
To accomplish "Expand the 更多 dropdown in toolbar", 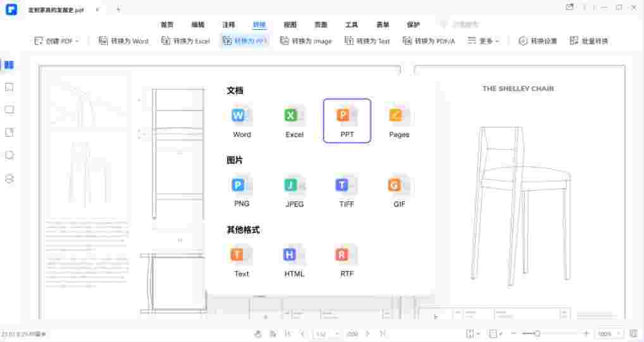I will (x=483, y=41).
